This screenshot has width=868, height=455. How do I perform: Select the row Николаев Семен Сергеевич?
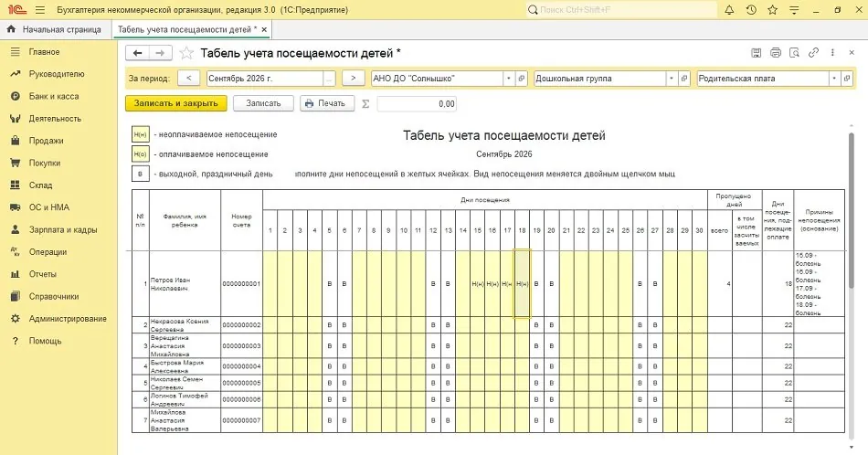click(x=488, y=383)
